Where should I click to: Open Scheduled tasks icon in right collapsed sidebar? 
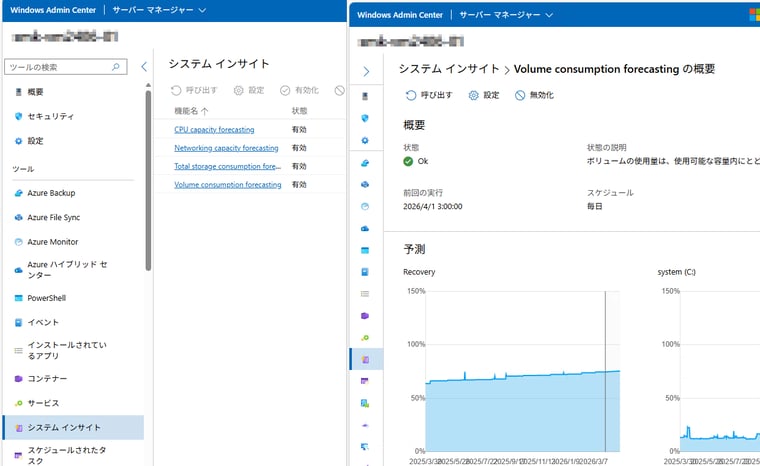pos(365,381)
